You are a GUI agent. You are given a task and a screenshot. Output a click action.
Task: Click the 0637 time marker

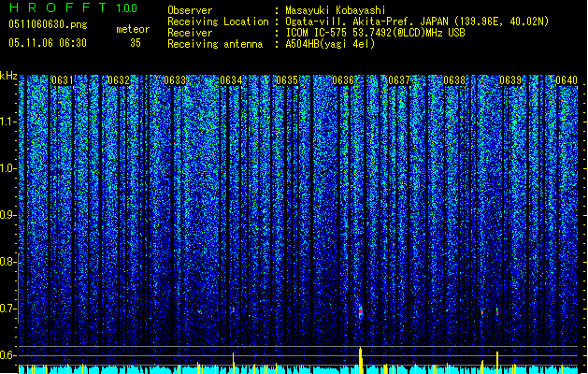click(399, 80)
